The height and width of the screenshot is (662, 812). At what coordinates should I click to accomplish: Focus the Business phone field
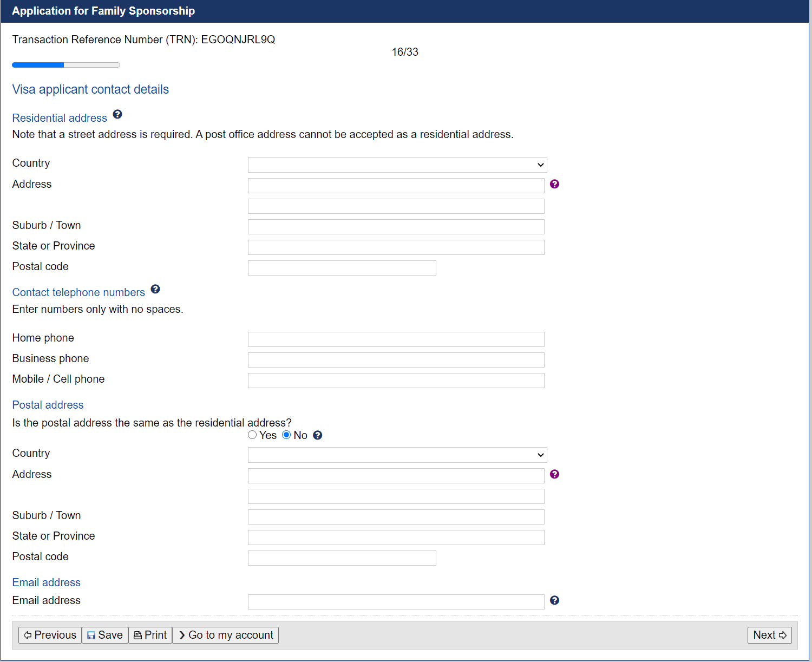[x=396, y=360]
